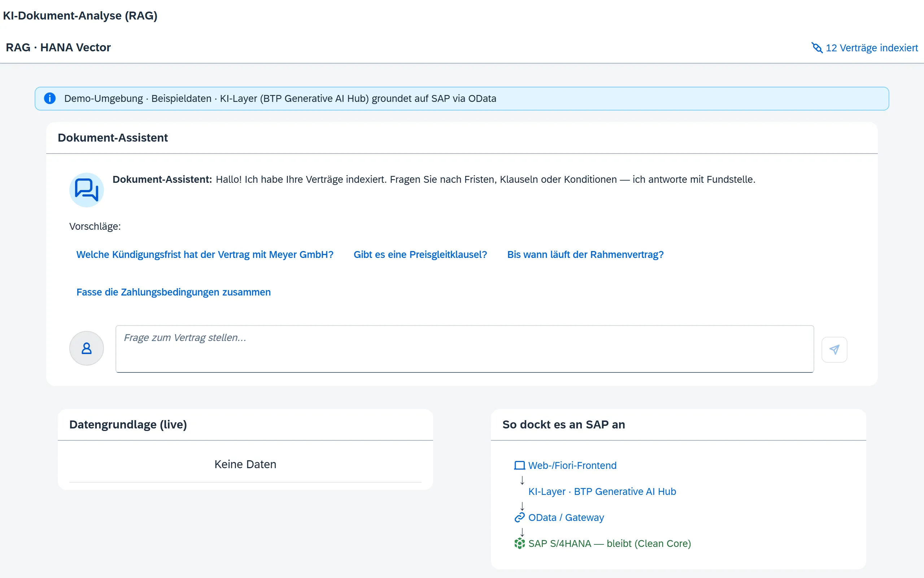Click the laptop icon by Web-/Fiori-Frontend
The width and height of the screenshot is (924, 578).
pos(520,465)
